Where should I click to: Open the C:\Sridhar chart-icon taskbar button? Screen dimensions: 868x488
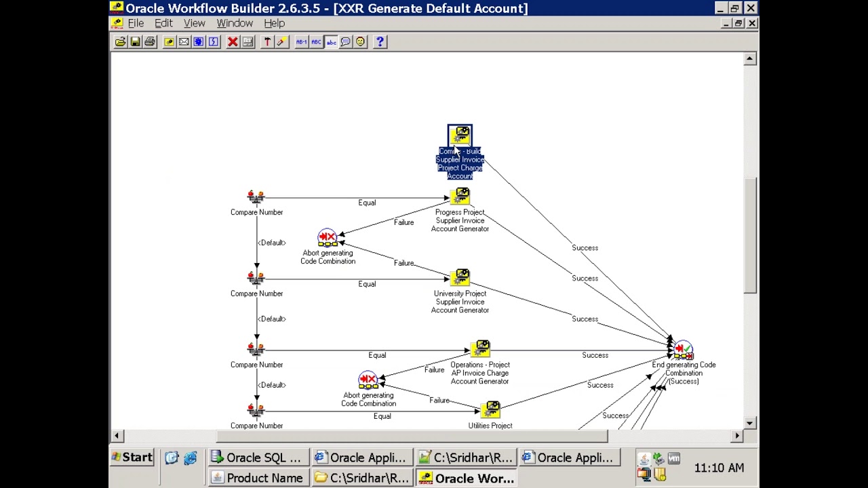pyautogui.click(x=466, y=457)
